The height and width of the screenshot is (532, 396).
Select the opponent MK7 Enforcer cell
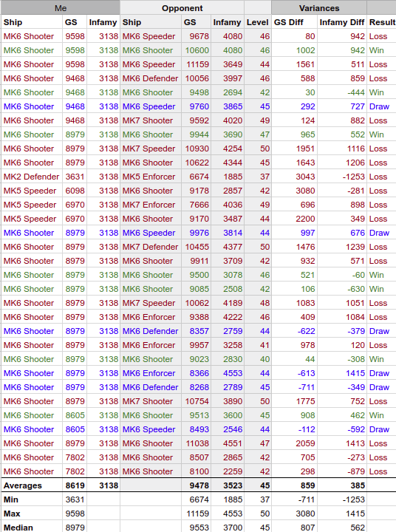point(151,205)
